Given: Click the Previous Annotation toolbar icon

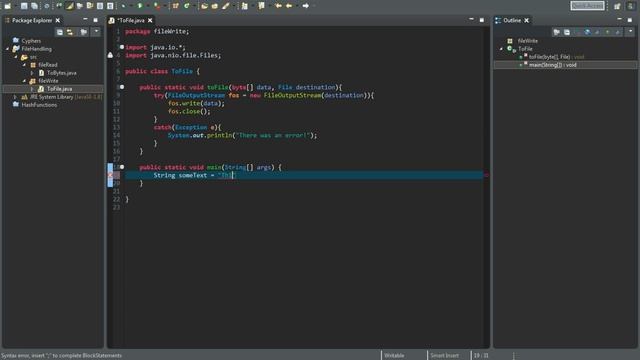Looking at the screenshot, I should (261, 6).
